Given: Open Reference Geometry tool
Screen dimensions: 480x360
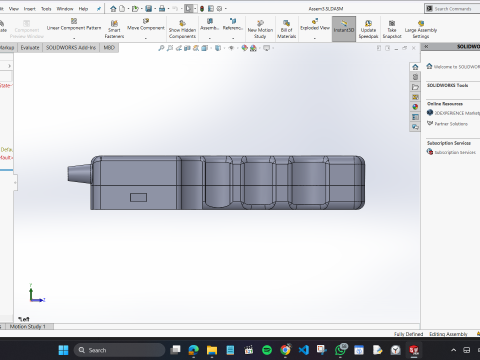Looking at the screenshot, I should (x=233, y=25).
